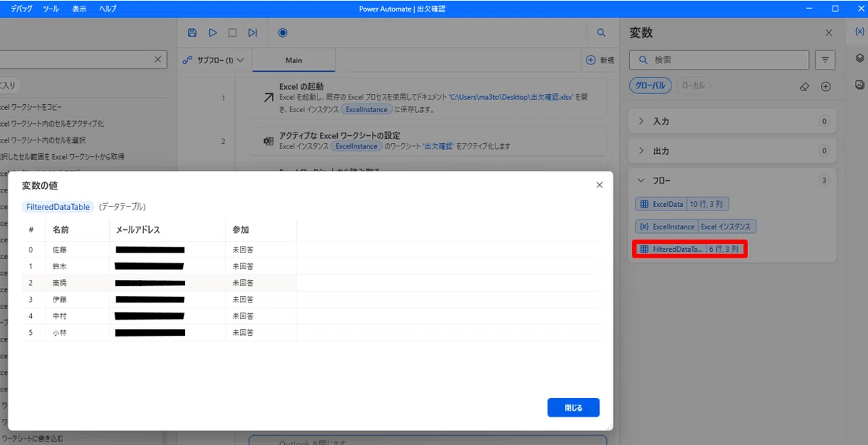Close the 変数の値 dialog with the X
Screen dimensions: 868x445
(x=599, y=185)
